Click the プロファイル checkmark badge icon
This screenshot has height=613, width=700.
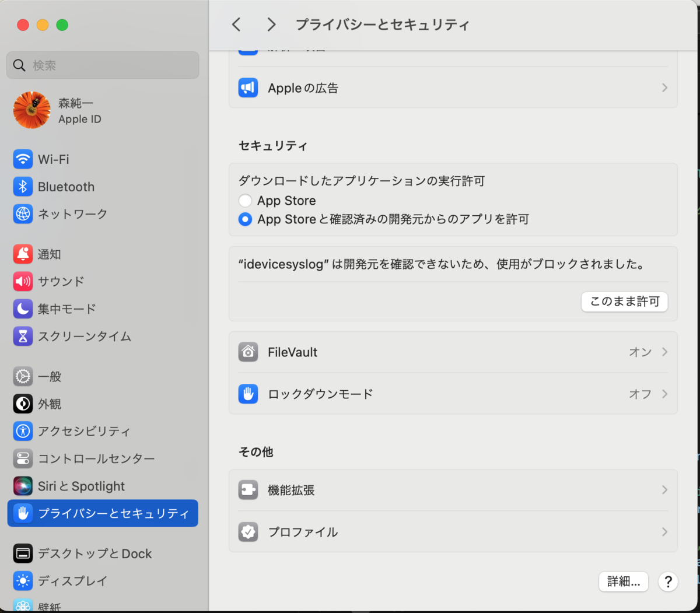click(x=248, y=532)
